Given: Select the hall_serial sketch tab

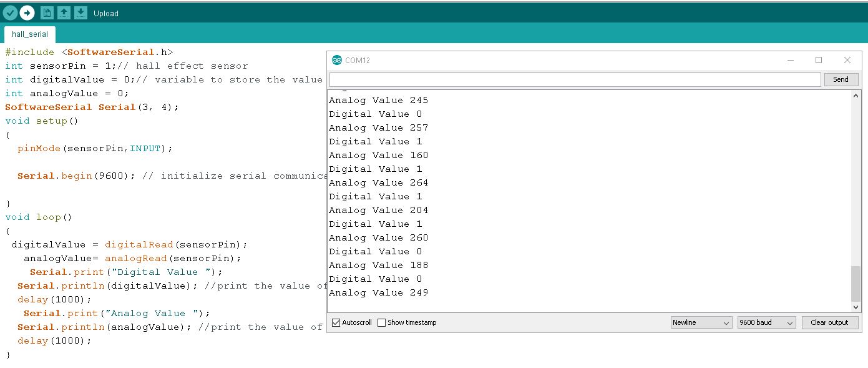Looking at the screenshot, I should point(30,34).
